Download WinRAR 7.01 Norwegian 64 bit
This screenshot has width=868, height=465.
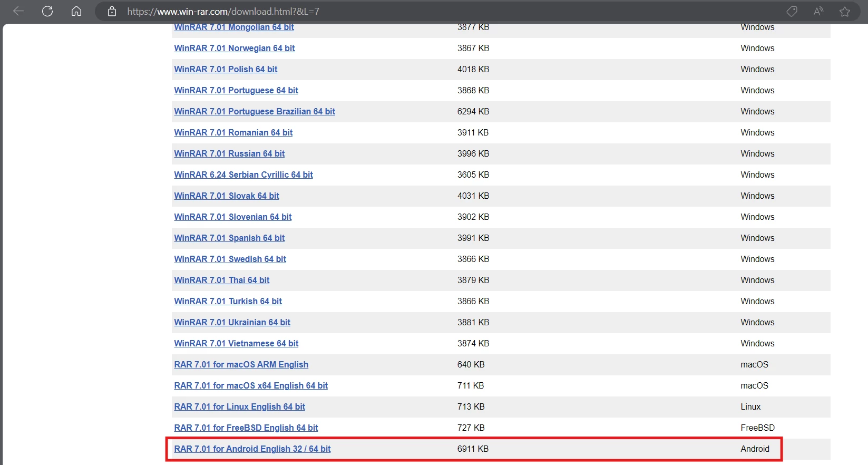pyautogui.click(x=235, y=48)
